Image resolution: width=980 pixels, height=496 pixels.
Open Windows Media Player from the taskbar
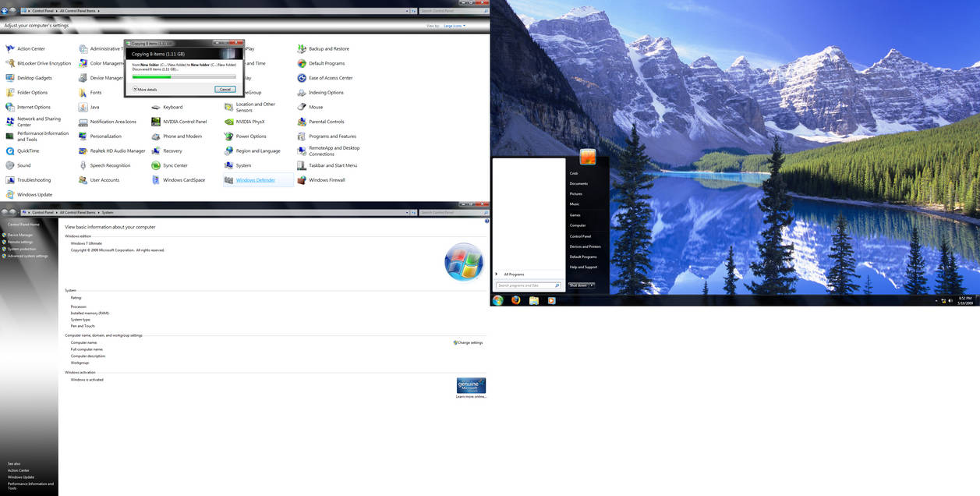[551, 299]
